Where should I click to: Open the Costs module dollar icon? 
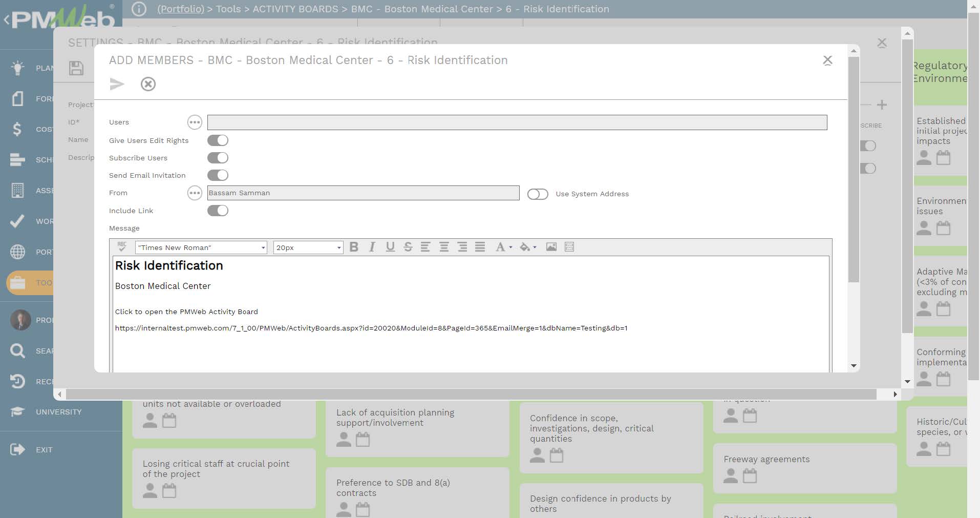tap(17, 129)
